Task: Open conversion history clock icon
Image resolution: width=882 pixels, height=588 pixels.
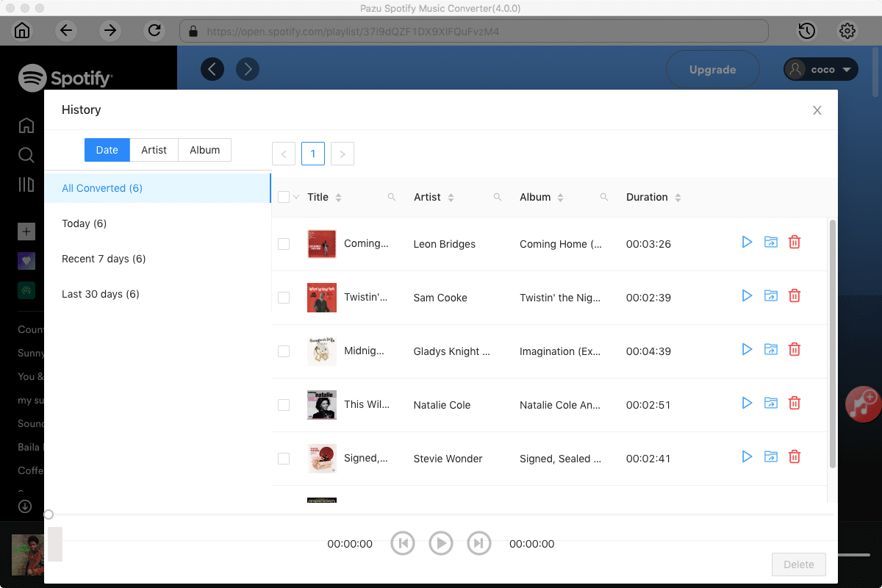Action: pyautogui.click(x=806, y=31)
